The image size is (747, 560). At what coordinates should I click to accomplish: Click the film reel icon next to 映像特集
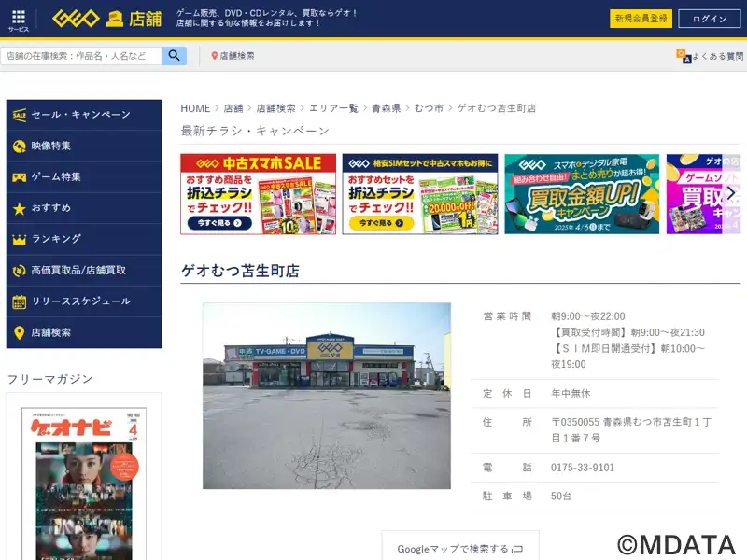tap(19, 147)
